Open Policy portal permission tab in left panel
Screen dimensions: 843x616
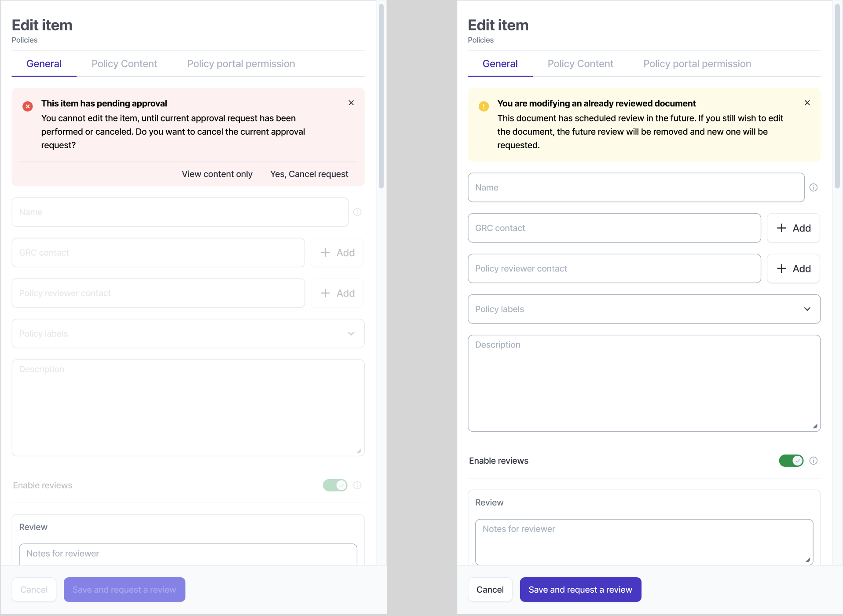[x=241, y=64]
